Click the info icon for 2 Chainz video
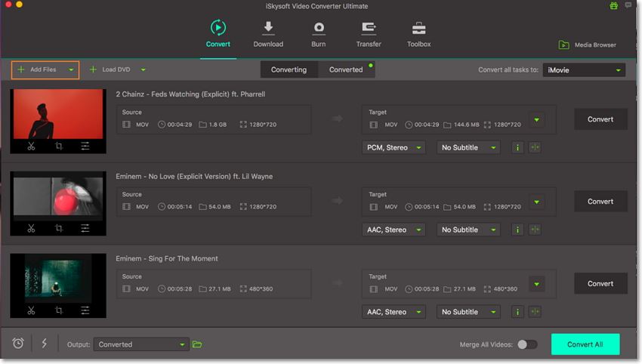 [518, 148]
